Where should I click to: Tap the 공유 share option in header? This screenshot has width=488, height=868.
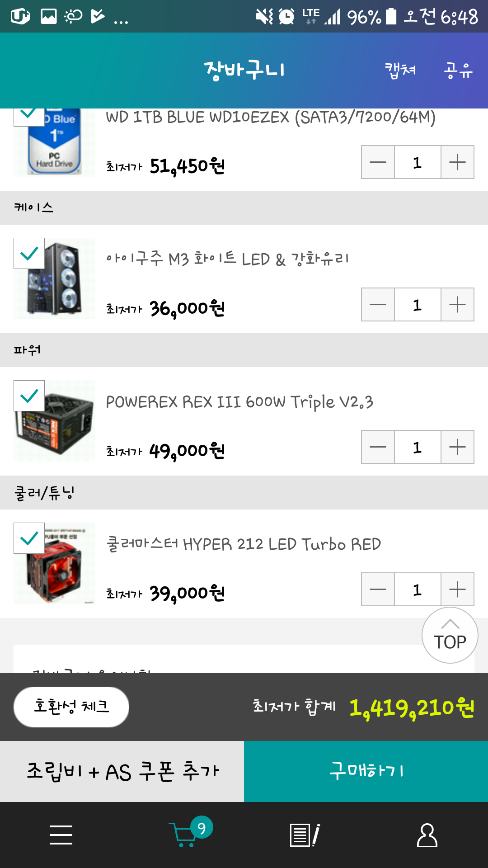[458, 71]
